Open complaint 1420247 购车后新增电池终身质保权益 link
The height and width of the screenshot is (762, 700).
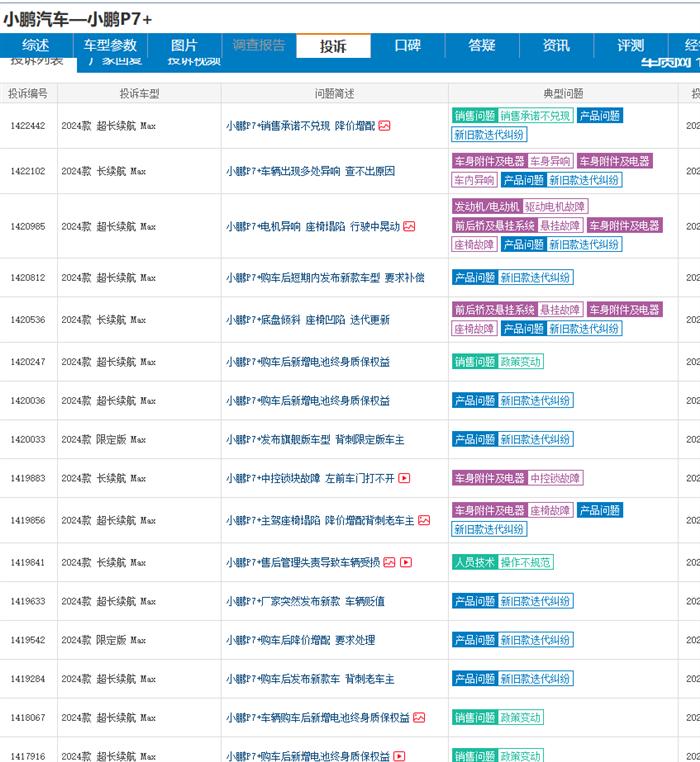308,362
